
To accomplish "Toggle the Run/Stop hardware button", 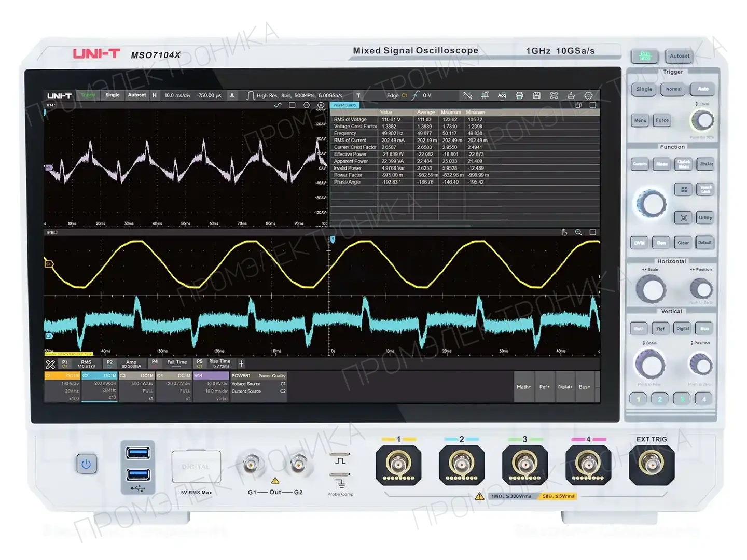I will point(645,56).
